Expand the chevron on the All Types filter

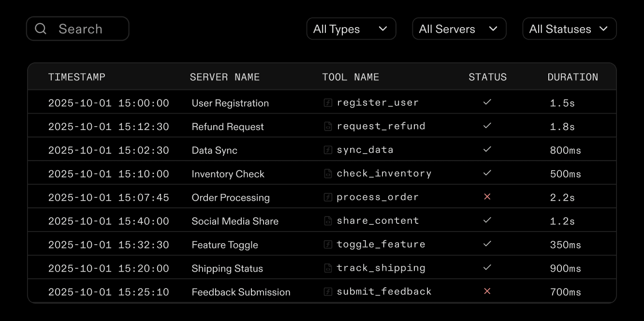[383, 29]
